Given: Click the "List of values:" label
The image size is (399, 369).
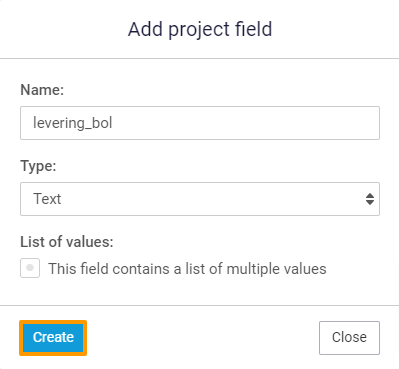Looking at the screenshot, I should [67, 242].
